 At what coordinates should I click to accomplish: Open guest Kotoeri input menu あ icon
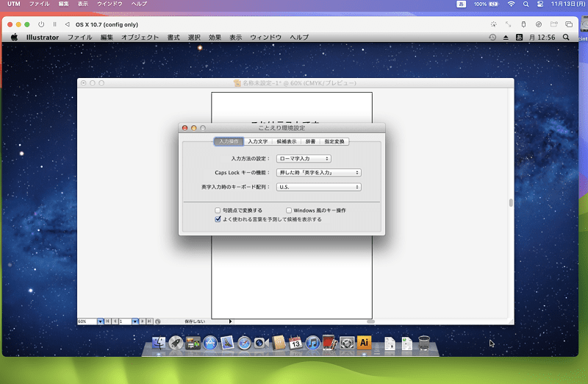coord(519,38)
